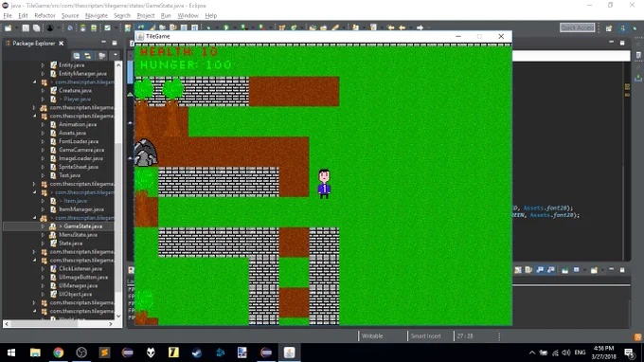644x362 pixels.
Task: Minimize the editor area
Action: coord(611,43)
